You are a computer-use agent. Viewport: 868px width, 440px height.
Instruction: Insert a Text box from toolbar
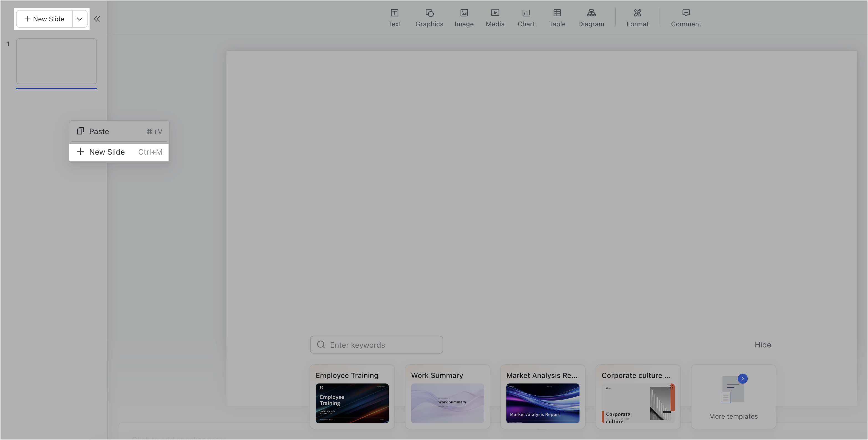pyautogui.click(x=394, y=18)
